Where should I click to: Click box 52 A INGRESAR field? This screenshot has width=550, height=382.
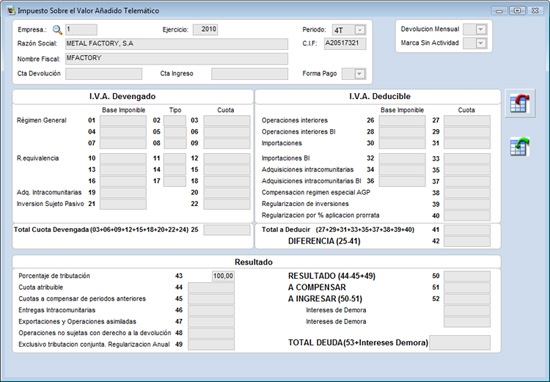coord(467,299)
